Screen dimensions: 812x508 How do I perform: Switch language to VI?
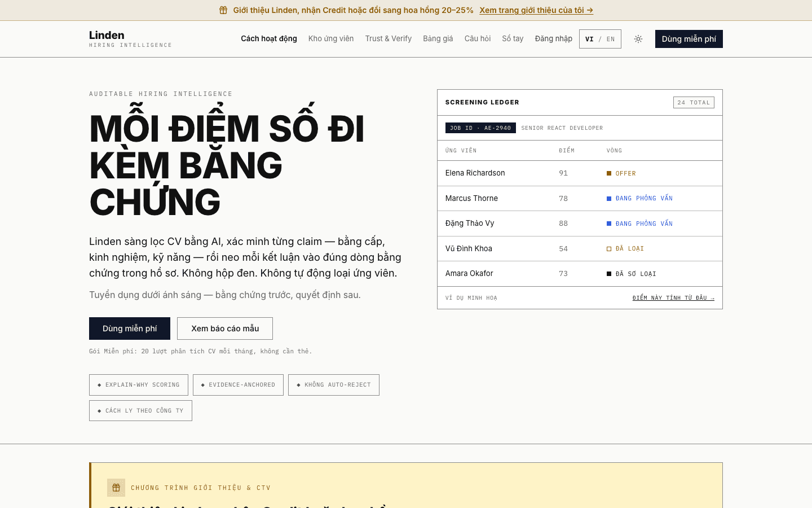pos(589,39)
